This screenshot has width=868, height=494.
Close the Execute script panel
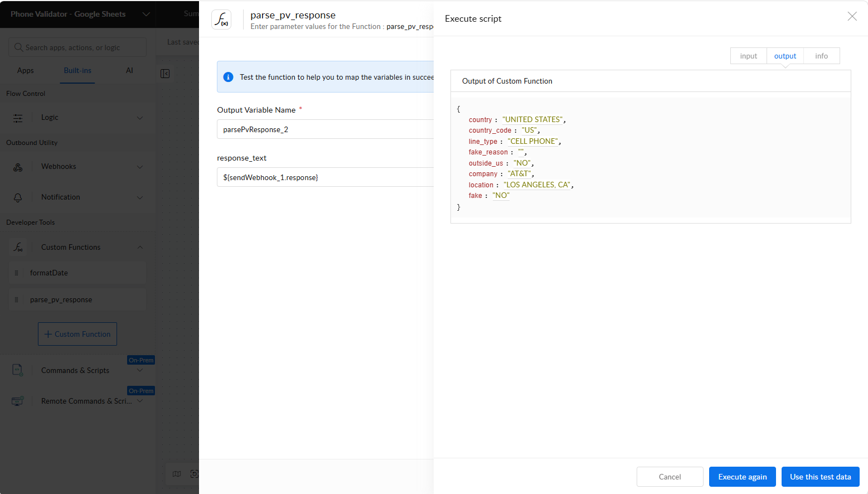click(852, 16)
